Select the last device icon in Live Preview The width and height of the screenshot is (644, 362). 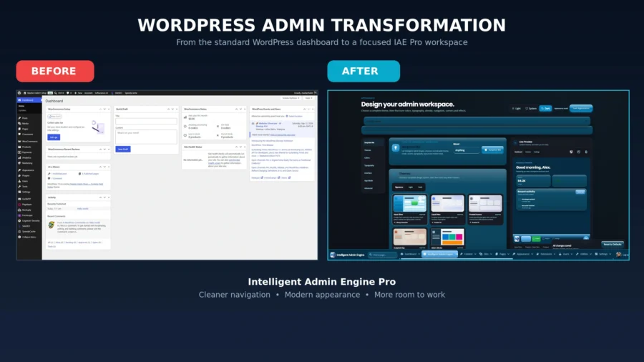tap(586, 152)
